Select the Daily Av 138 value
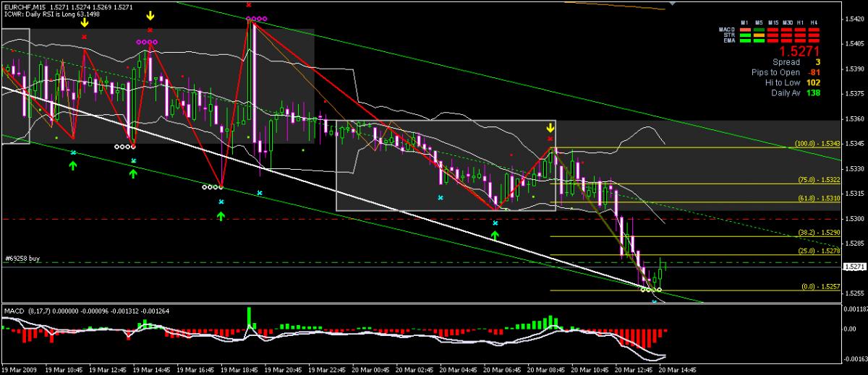This screenshot has width=868, height=375. (813, 92)
